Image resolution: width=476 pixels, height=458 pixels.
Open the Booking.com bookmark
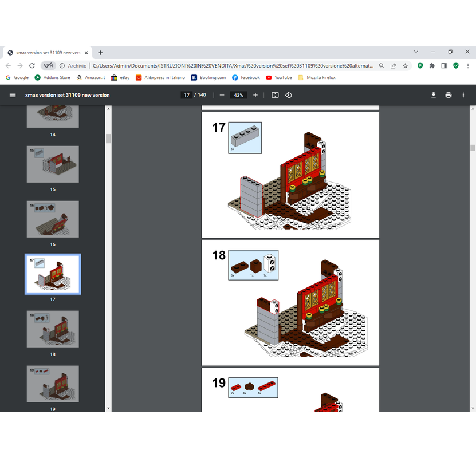point(209,78)
